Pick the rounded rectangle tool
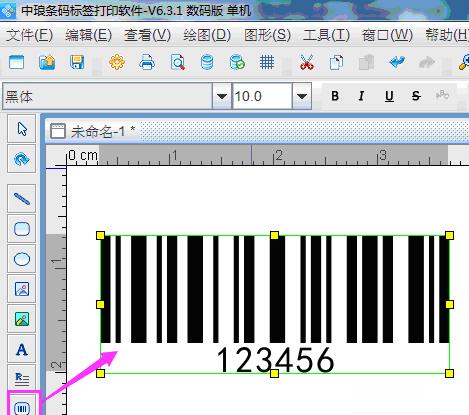This screenshot has width=469, height=415. [x=22, y=229]
